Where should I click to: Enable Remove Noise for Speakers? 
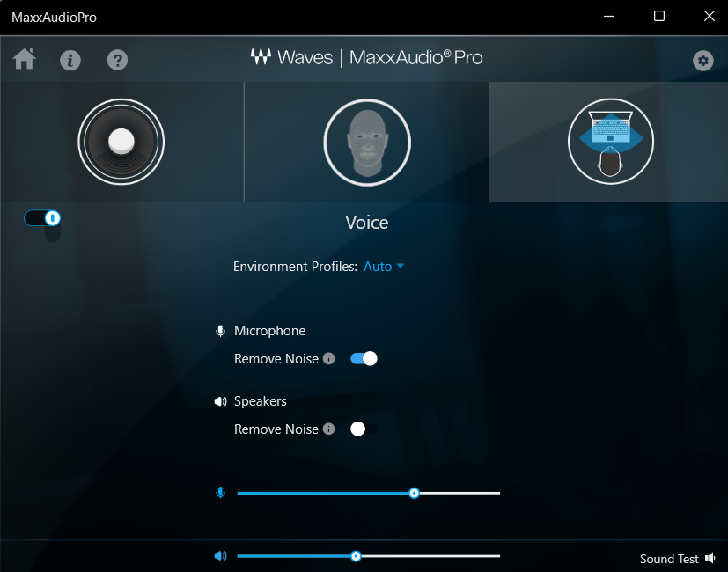coord(360,429)
